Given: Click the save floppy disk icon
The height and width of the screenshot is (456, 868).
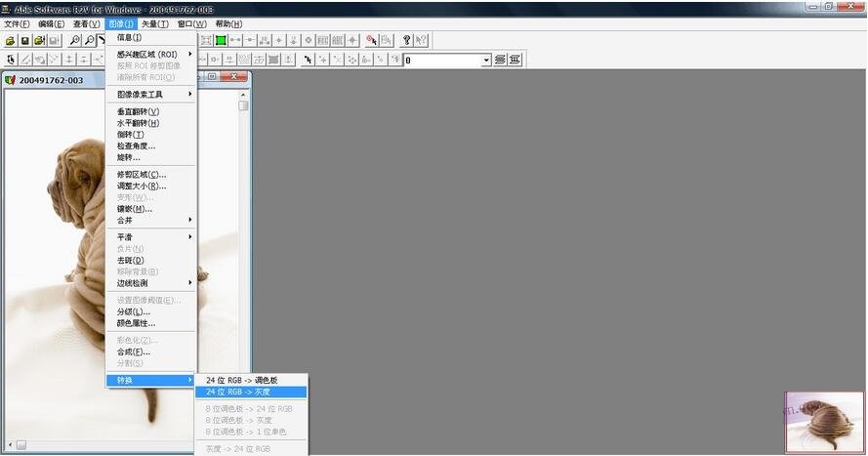Looking at the screenshot, I should coord(25,40).
